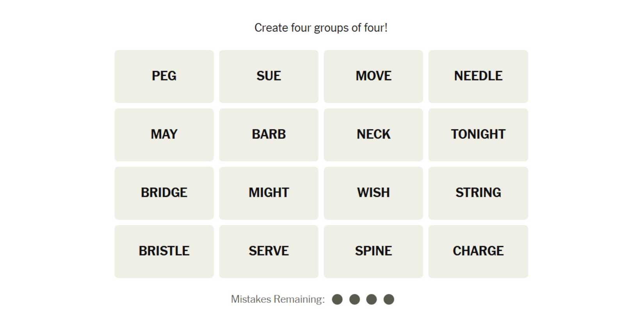The width and height of the screenshot is (644, 322).
Task: Select the SUE word tile
Action: click(x=269, y=76)
